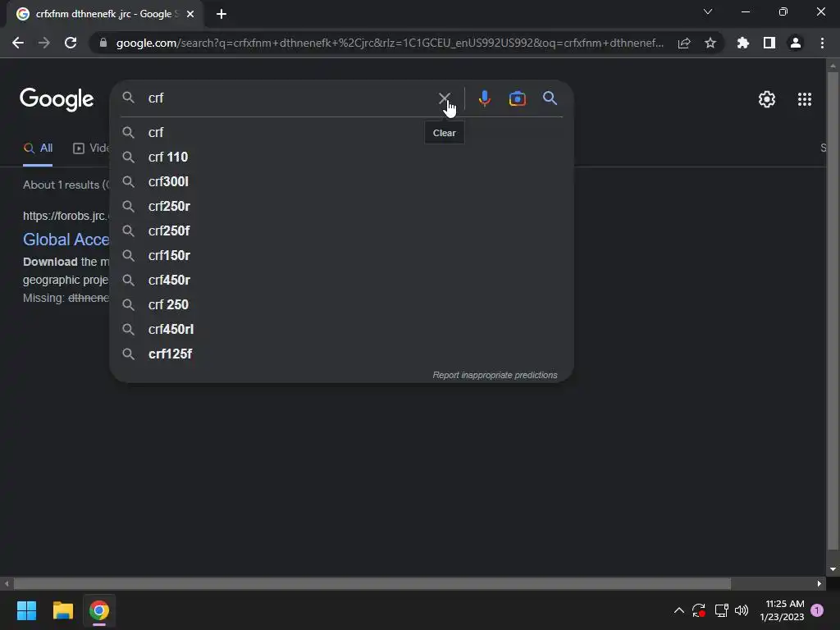
Task: Choose the 'crf150r' suggestion
Action: tap(341, 256)
